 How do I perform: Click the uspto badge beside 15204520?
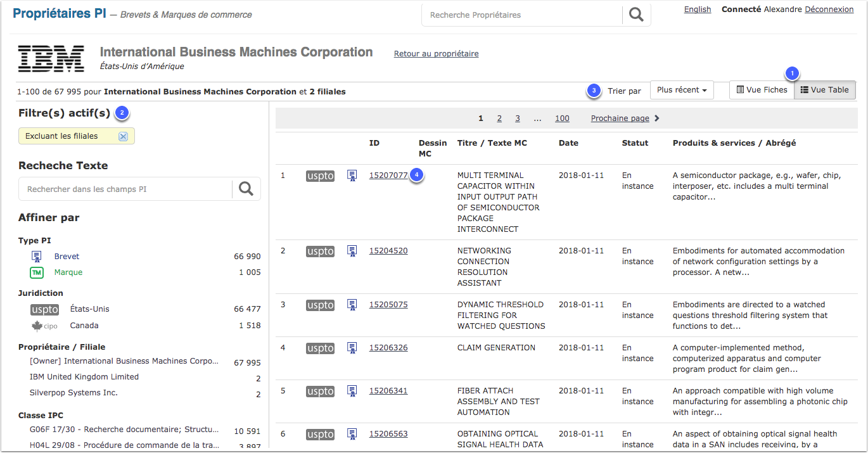click(320, 252)
